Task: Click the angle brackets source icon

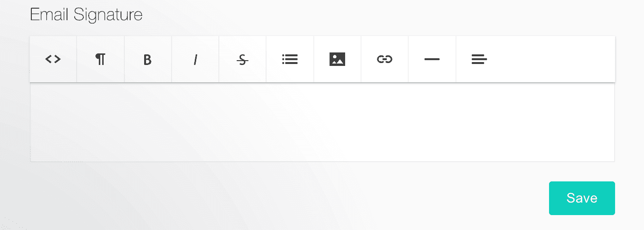Action: tap(53, 59)
